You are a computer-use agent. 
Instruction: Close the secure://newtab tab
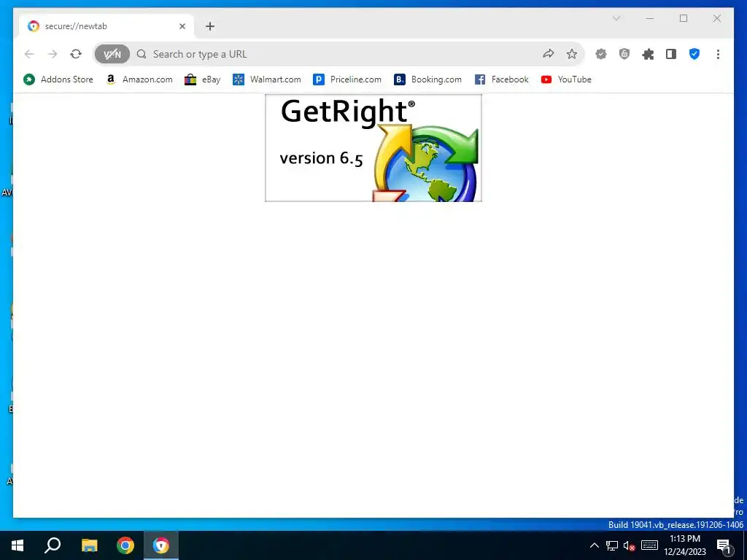point(182,26)
